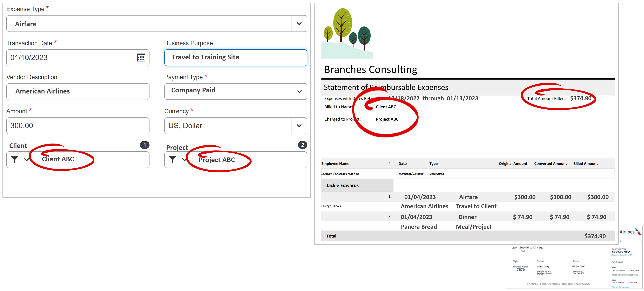Click the Airfare type cell in row 1

[468, 197]
